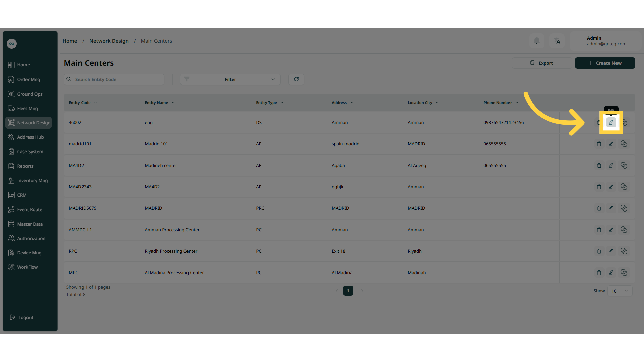Edit the MADRID5679 row
The width and height of the screenshot is (644, 362).
coord(611,208)
